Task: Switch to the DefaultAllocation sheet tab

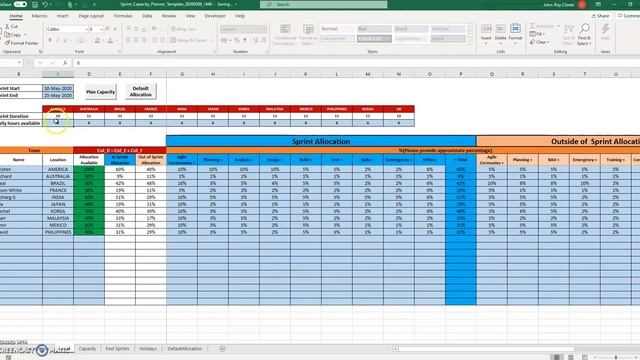Action: 184,349
